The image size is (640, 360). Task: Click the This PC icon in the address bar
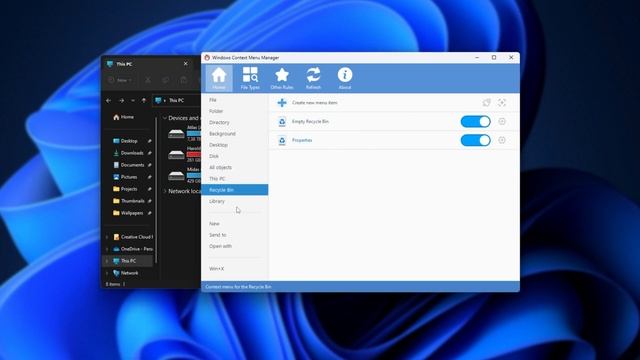(158, 100)
